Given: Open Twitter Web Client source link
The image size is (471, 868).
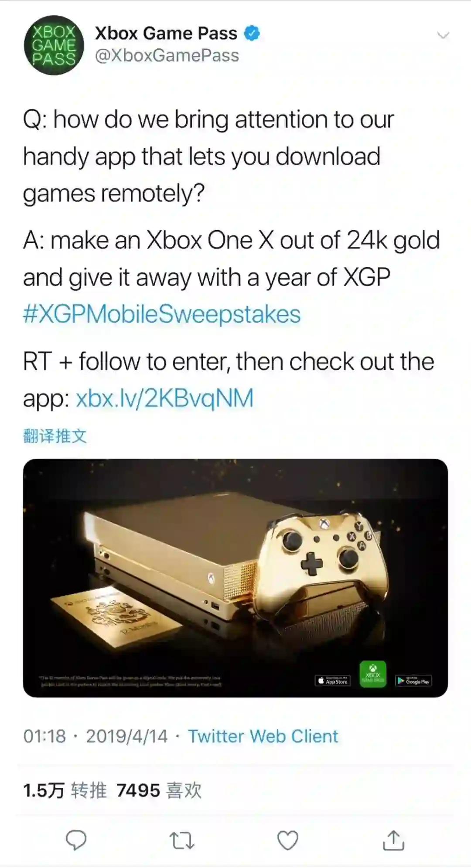Looking at the screenshot, I should point(263,736).
